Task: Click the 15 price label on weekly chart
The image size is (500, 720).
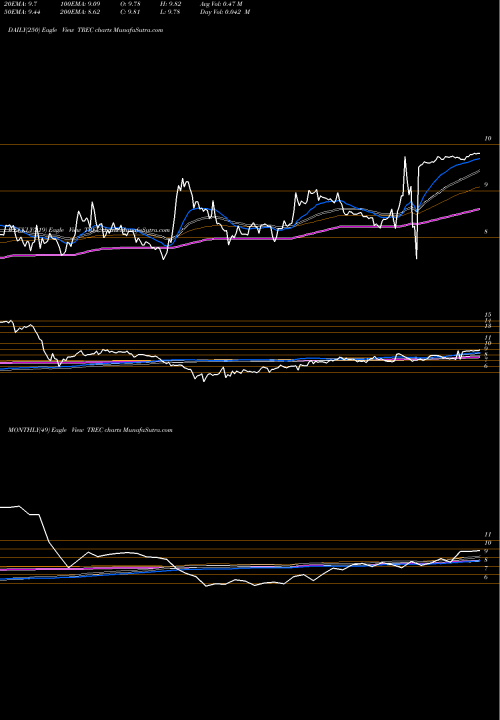Action: (x=488, y=315)
